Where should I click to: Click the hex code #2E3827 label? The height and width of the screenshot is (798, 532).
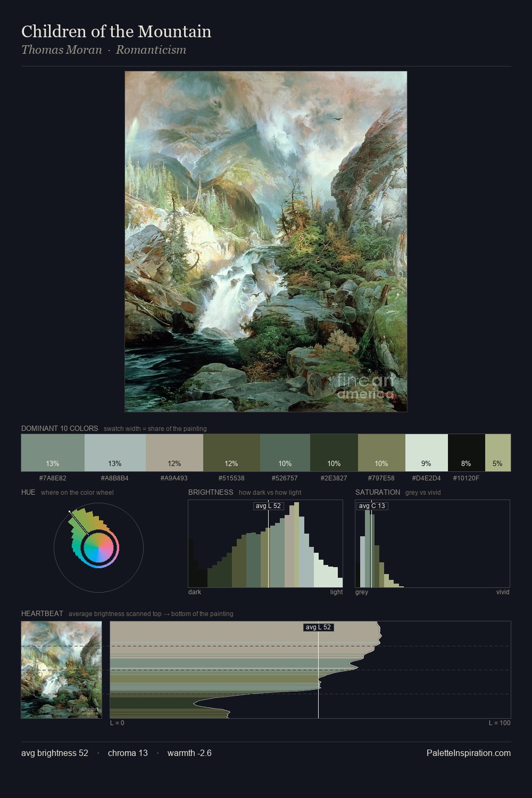coord(334,478)
